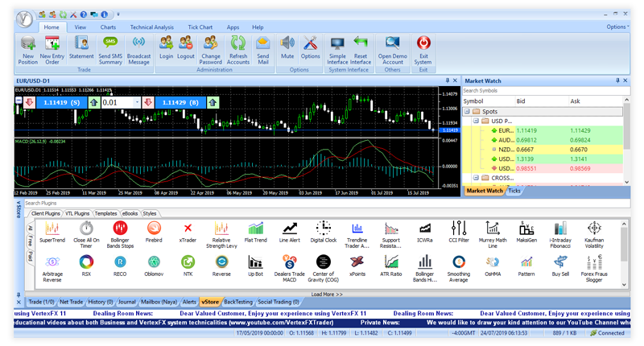This screenshot has height=346, width=644.
Task: Click the 1.11419 (S) sell button
Action: coord(62,103)
